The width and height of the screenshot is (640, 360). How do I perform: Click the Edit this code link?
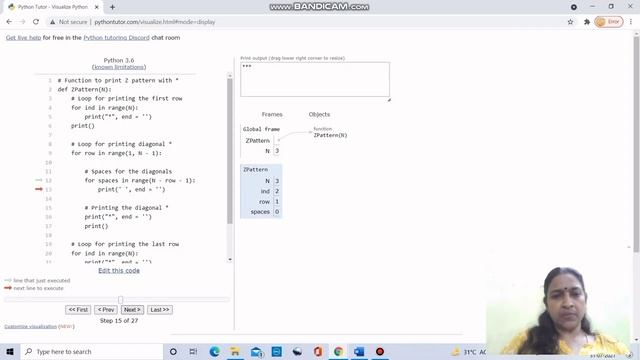pyautogui.click(x=119, y=270)
